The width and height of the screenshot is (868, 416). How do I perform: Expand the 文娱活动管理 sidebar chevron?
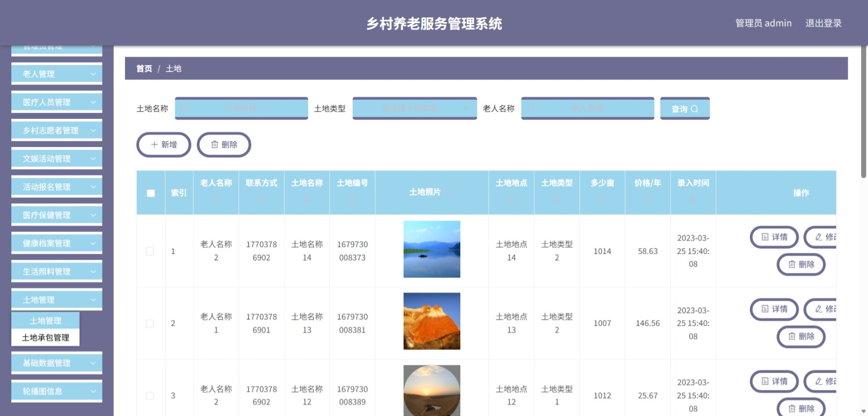[93, 159]
